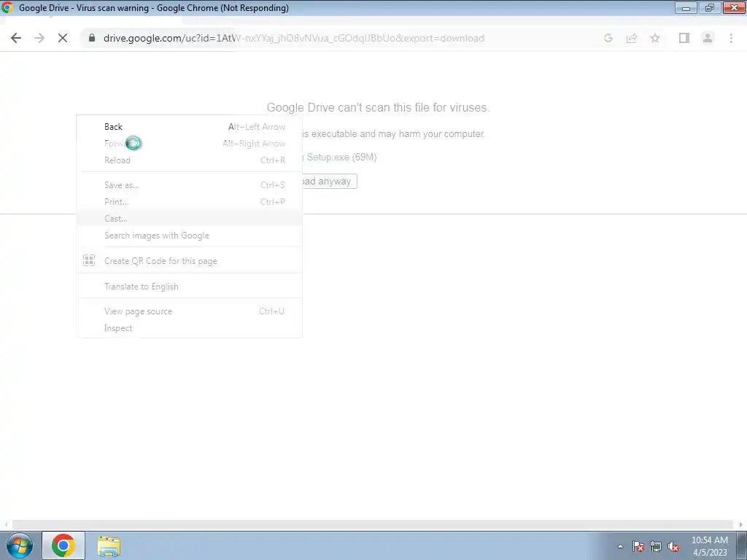Click the Download anyway button

tap(329, 182)
